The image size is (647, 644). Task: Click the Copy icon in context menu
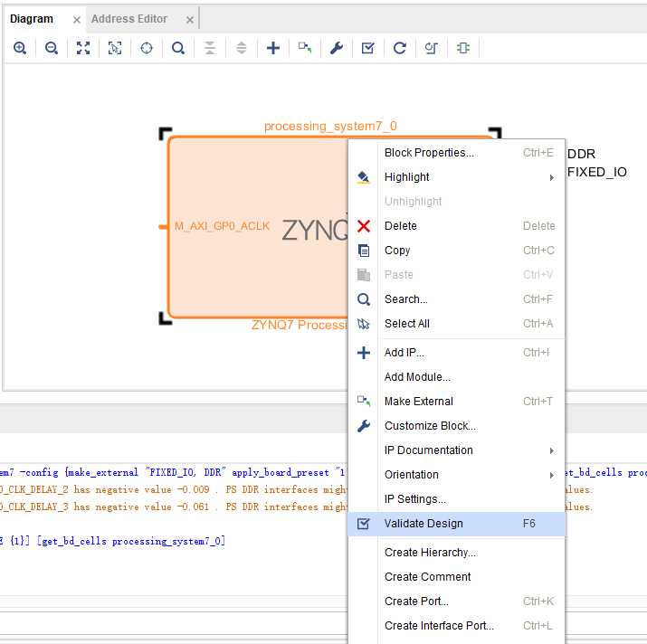(x=364, y=251)
